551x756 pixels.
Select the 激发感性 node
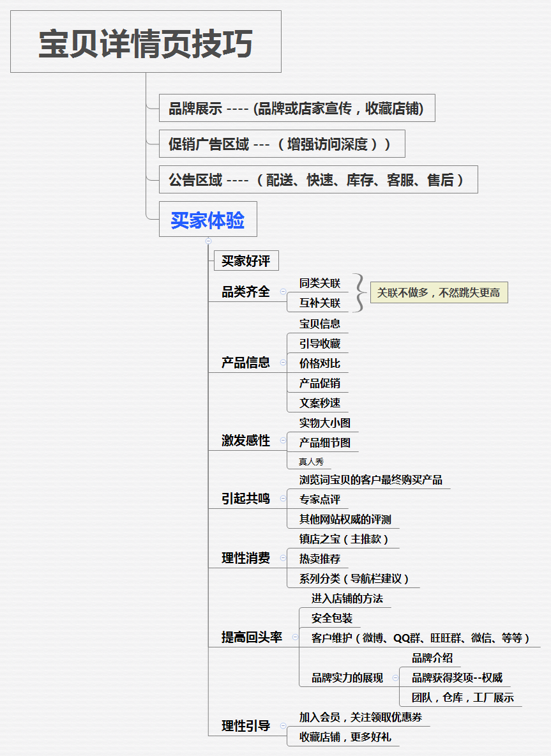click(x=245, y=440)
